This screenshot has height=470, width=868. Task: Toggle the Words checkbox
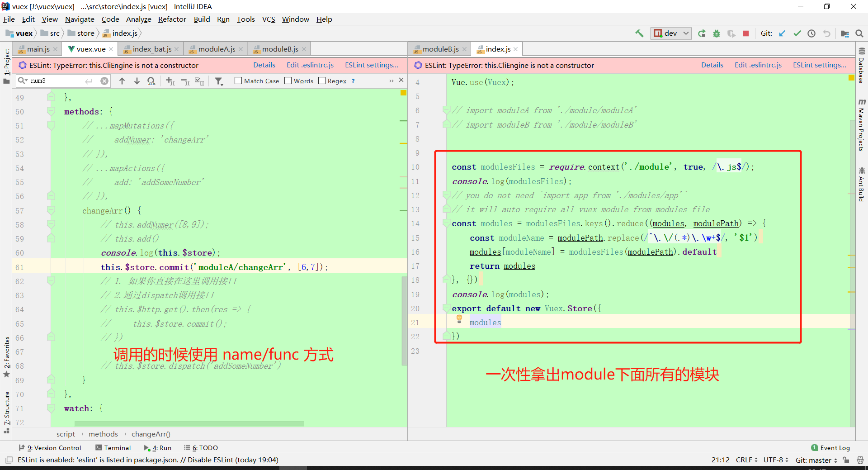coord(288,81)
